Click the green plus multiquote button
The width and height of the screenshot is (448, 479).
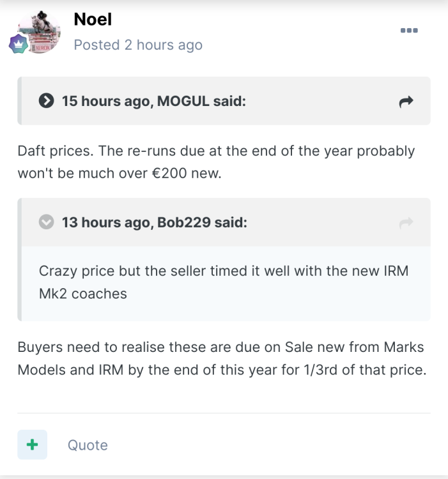click(x=32, y=445)
